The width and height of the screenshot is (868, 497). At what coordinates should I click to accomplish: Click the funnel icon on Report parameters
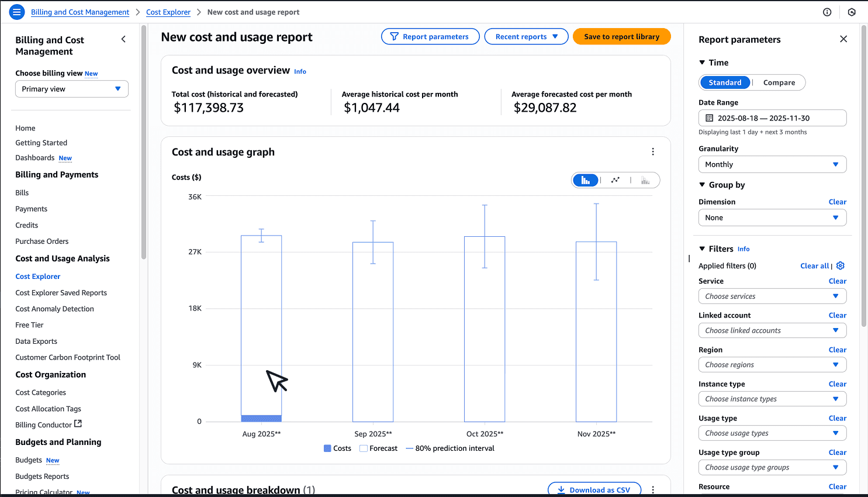[x=395, y=36]
